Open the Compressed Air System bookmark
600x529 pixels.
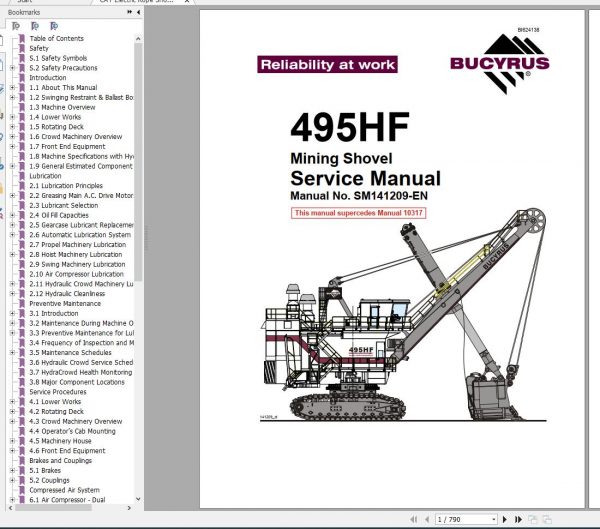[x=64, y=490]
